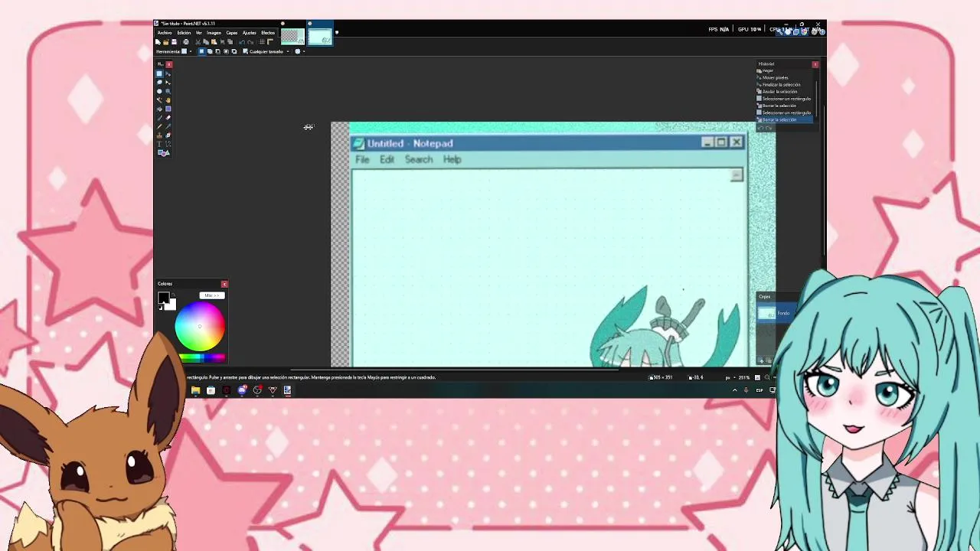Open the Capas menu
This screenshot has height=551, width=980.
pos(232,33)
